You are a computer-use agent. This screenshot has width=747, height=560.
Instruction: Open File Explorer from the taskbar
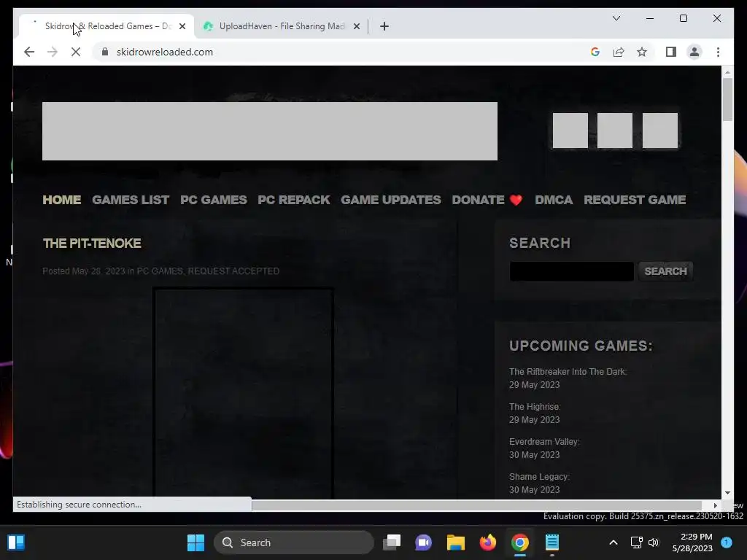point(455,542)
